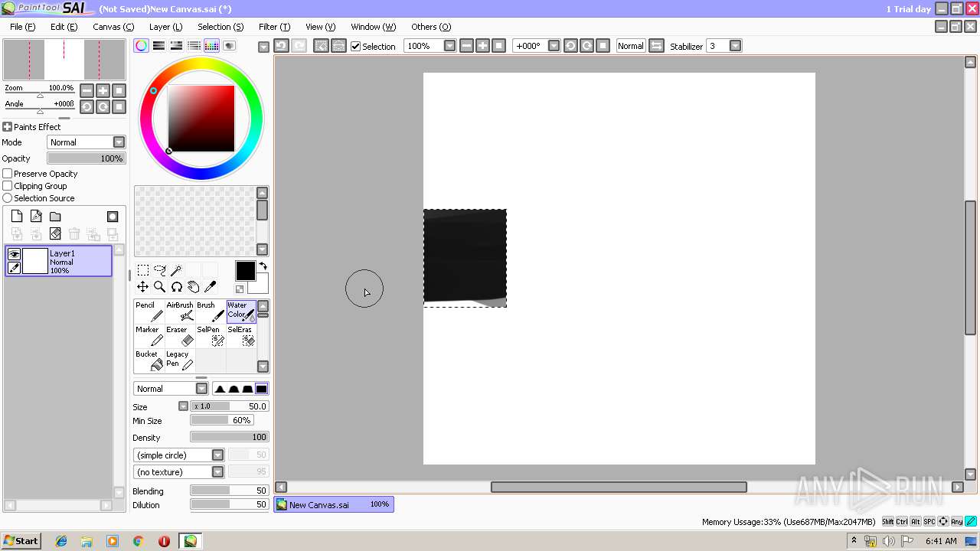Adjust the brush Density slider
Viewport: 980px width, 551px height.
229,437
